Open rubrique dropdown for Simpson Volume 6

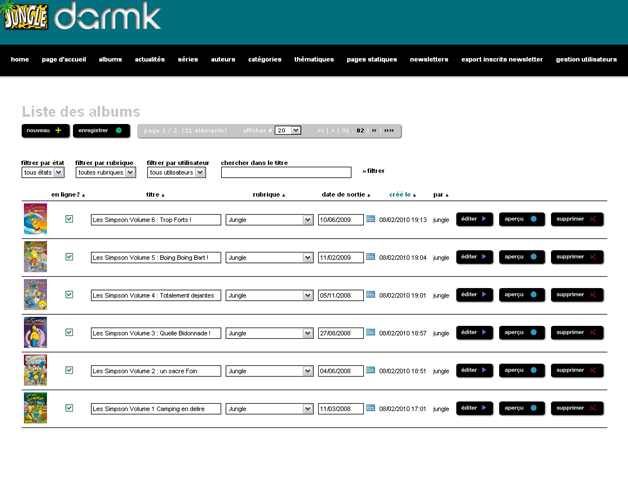tap(269, 220)
